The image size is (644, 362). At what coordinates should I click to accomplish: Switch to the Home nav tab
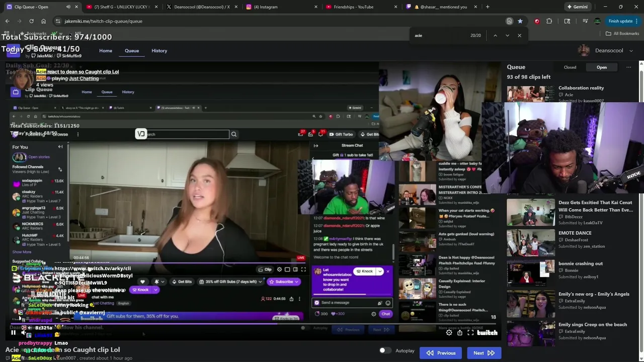click(106, 51)
